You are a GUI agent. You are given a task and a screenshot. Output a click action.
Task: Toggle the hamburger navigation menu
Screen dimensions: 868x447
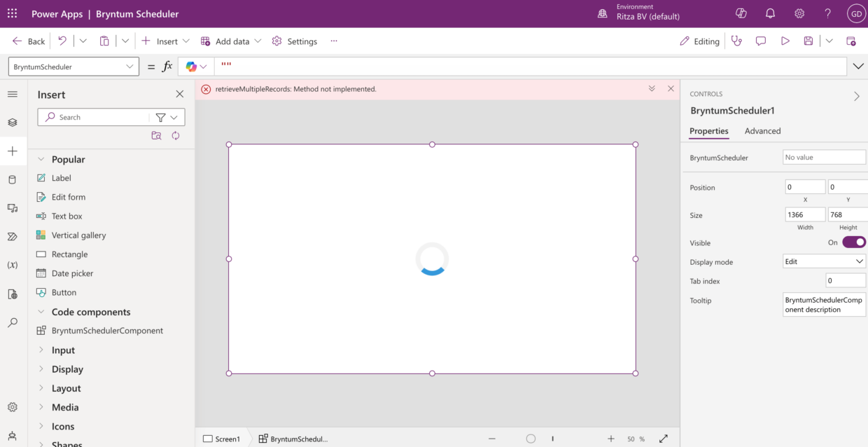13,94
